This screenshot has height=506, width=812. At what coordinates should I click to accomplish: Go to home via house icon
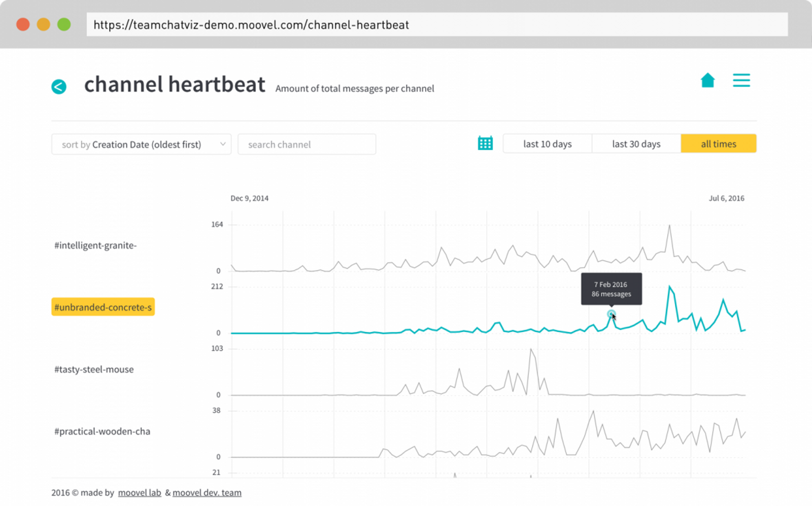point(707,80)
